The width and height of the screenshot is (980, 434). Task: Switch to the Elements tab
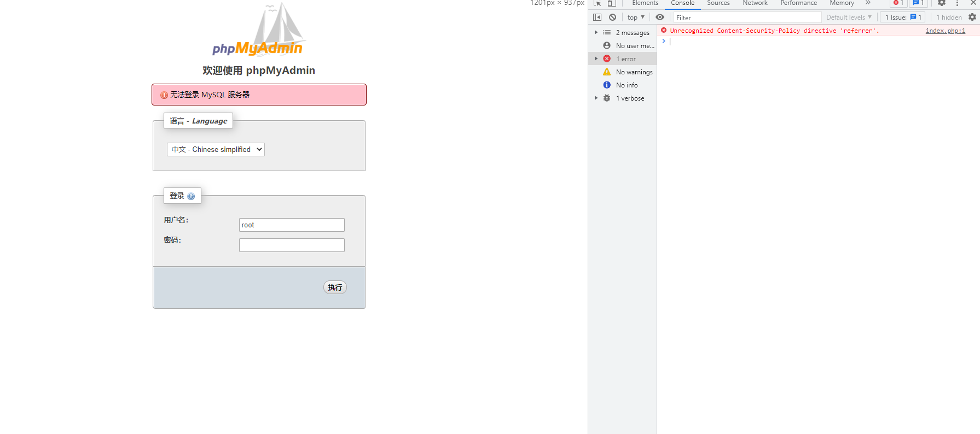pyautogui.click(x=645, y=3)
